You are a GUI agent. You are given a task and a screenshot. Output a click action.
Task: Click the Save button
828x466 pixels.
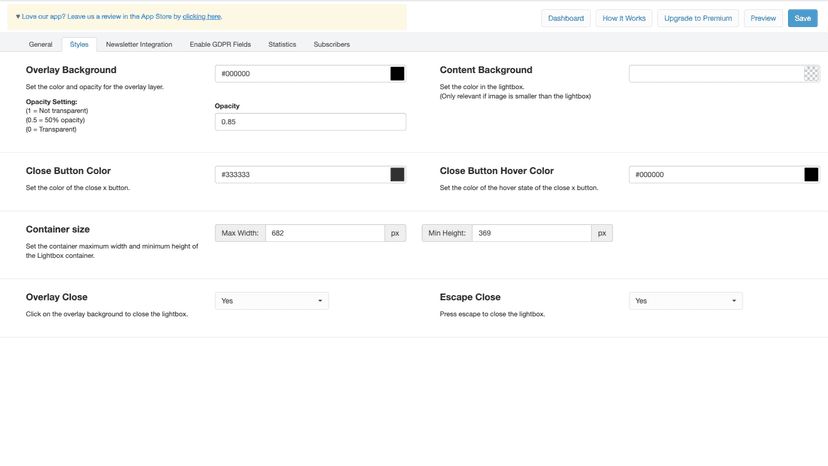pyautogui.click(x=803, y=18)
